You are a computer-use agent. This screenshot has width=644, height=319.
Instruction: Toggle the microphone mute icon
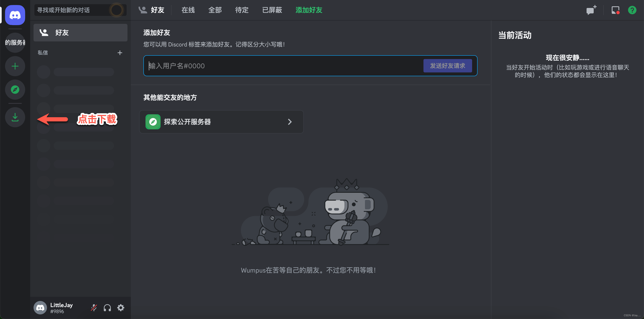tap(94, 307)
